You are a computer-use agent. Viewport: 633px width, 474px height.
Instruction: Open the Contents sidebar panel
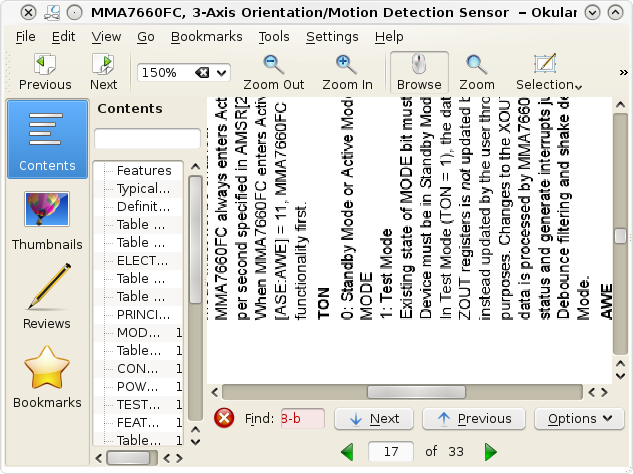pyautogui.click(x=47, y=139)
